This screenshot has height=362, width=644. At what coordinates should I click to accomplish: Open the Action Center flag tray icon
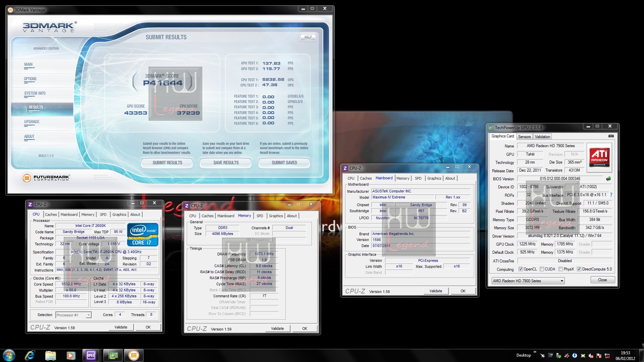(599, 355)
